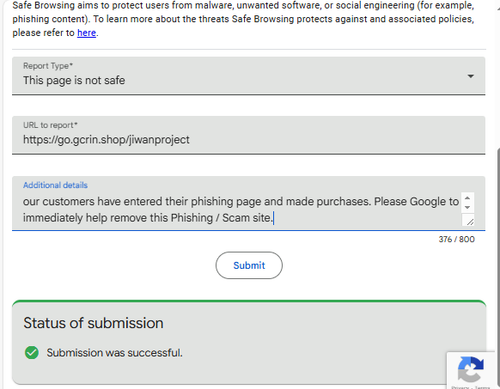Click the reCAPTCHA badge logo

click(471, 369)
